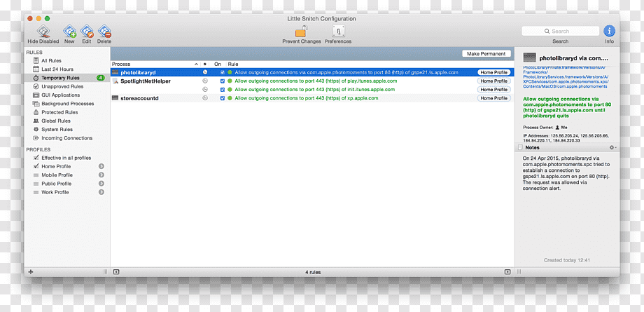Click Home Profile tag on init.itunes row

coord(494,90)
